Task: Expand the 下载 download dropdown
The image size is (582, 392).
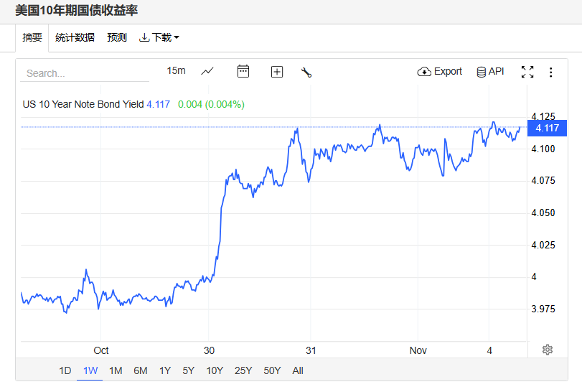Action: [x=159, y=37]
